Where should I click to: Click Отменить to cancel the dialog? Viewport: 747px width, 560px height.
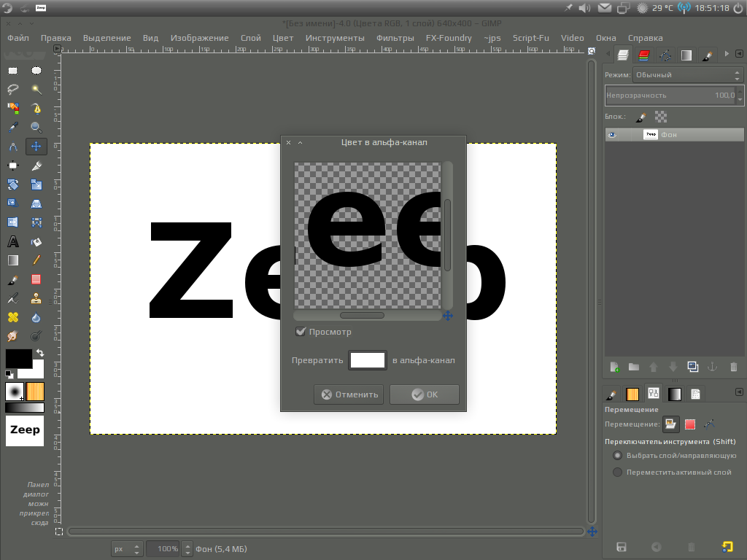pyautogui.click(x=349, y=394)
